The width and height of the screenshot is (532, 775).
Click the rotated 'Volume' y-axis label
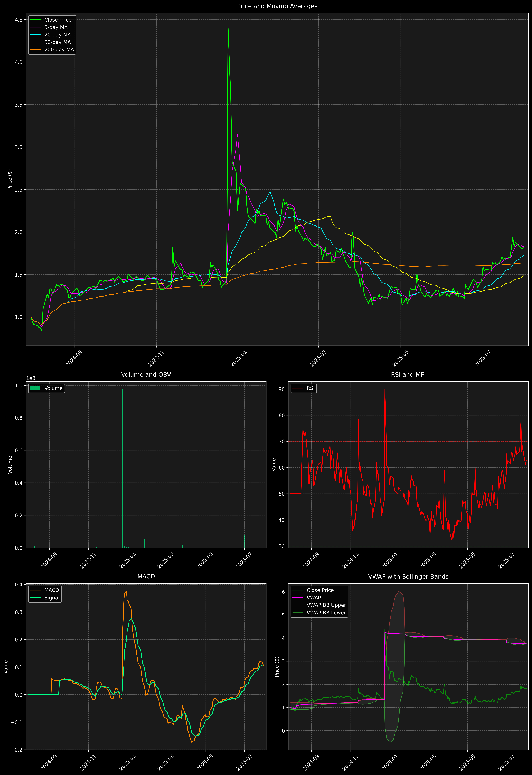(x=10, y=464)
